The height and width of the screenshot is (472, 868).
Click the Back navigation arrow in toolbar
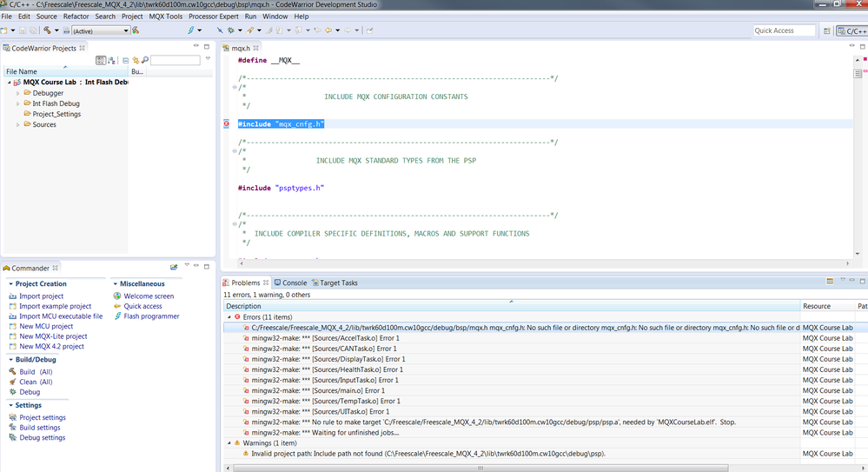pos(327,30)
